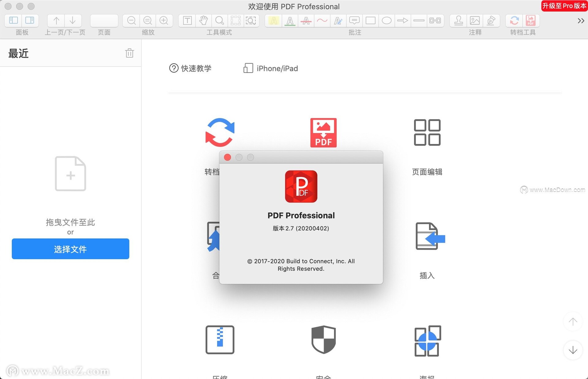Click the 最近 recent heading

[18, 53]
